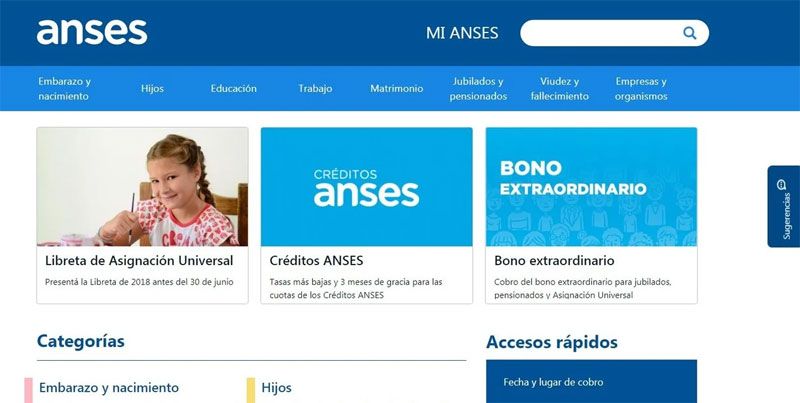Click the girl painting photo thumbnail

[x=142, y=187]
